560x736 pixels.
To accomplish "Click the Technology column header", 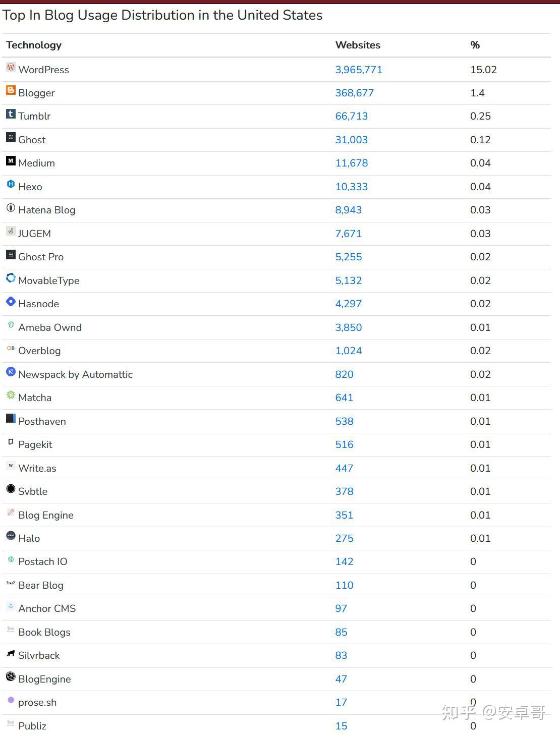I will tap(34, 45).
